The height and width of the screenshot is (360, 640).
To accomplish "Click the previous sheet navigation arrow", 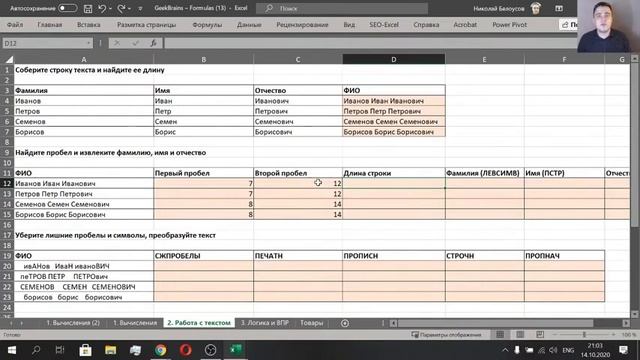I will click(x=11, y=323).
